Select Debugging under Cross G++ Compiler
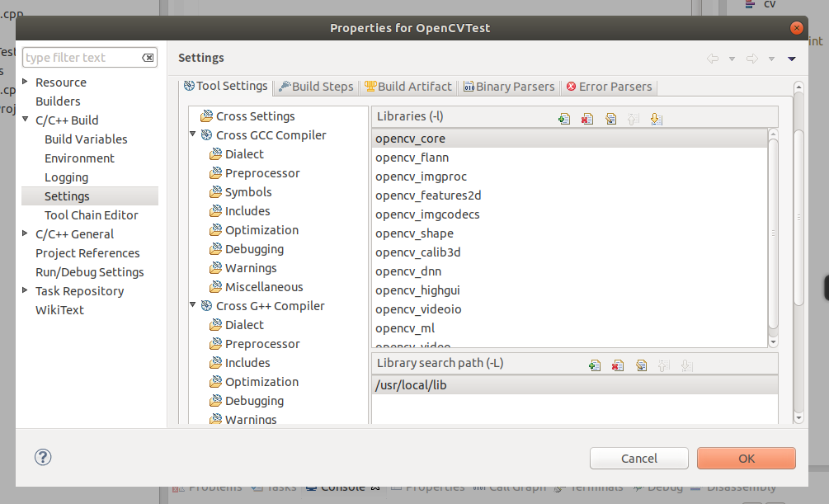 [x=254, y=402]
